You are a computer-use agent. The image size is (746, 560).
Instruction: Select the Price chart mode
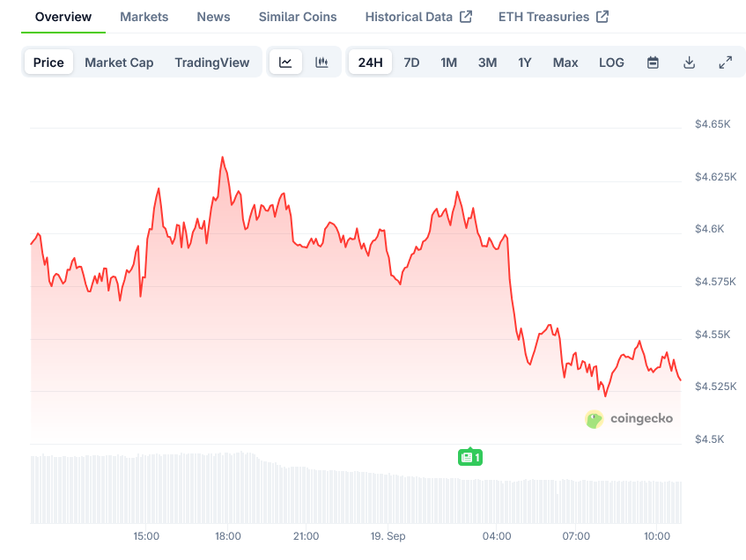[x=48, y=63]
